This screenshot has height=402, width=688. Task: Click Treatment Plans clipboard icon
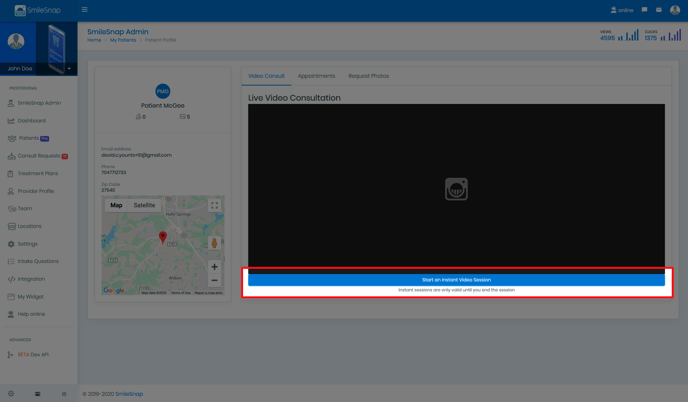click(11, 173)
